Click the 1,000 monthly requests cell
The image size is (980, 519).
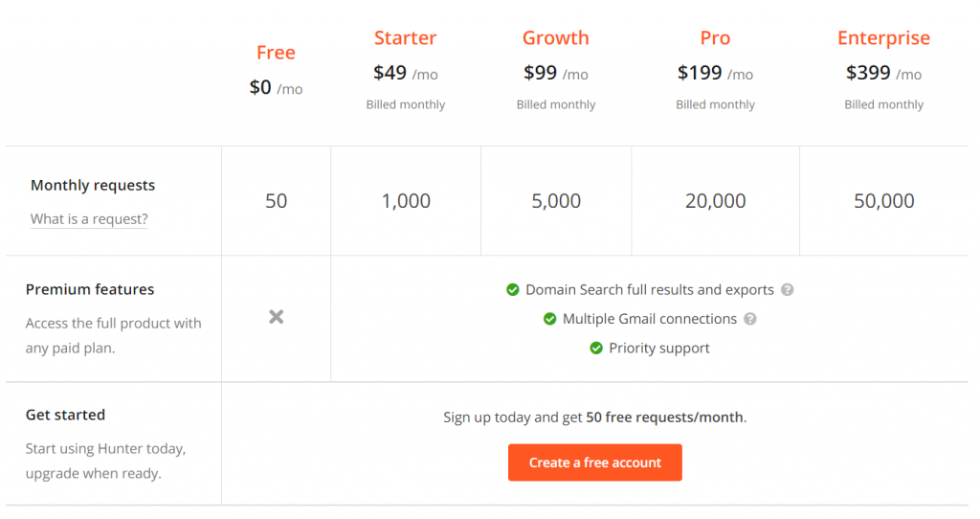click(406, 201)
